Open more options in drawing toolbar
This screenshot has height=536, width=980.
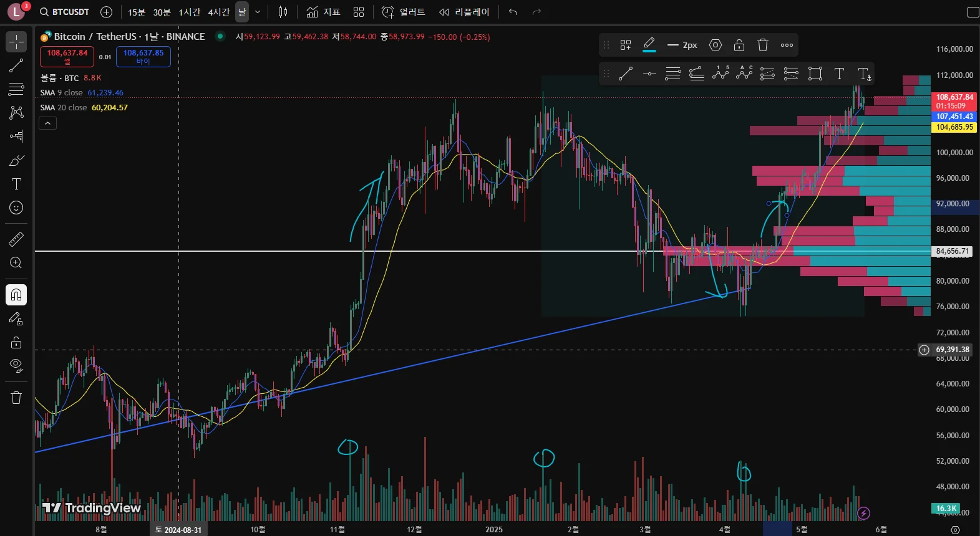(x=787, y=45)
